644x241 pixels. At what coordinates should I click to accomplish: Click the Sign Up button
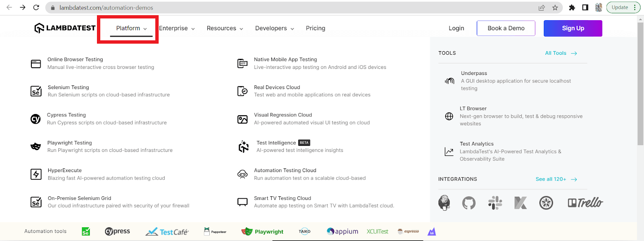573,28
